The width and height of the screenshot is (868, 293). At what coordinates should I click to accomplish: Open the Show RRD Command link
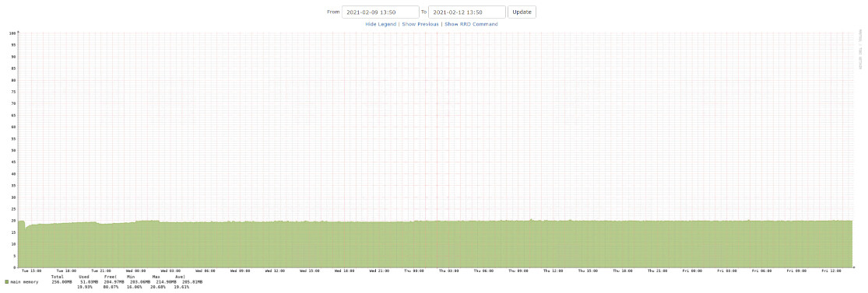click(x=471, y=24)
